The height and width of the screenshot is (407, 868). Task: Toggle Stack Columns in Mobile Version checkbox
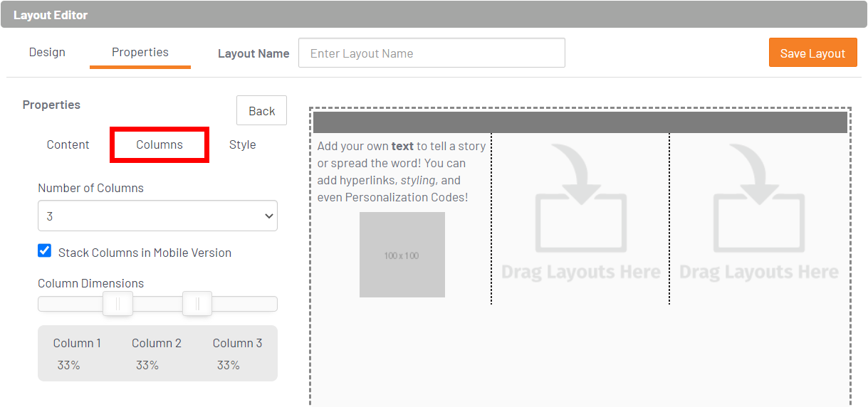tap(45, 251)
